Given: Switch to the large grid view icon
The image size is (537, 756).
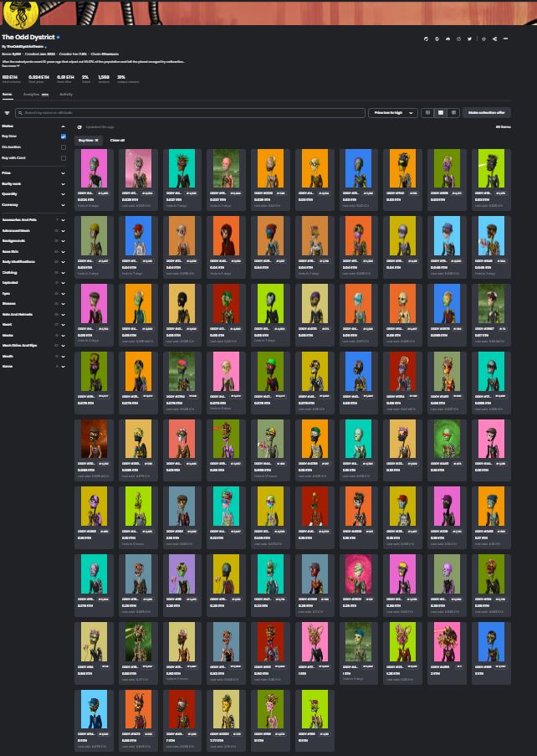Looking at the screenshot, I should [x=427, y=113].
